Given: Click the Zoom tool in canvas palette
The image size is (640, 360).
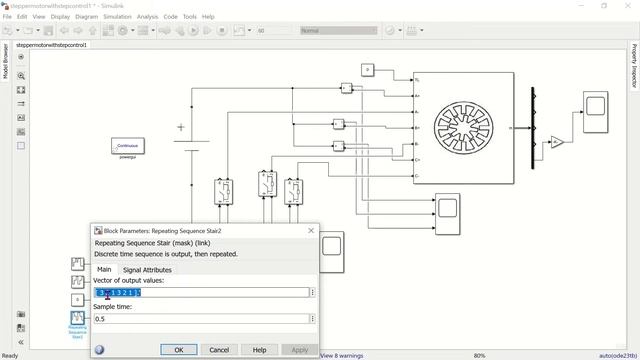Looking at the screenshot, I should pyautogui.click(x=21, y=76).
